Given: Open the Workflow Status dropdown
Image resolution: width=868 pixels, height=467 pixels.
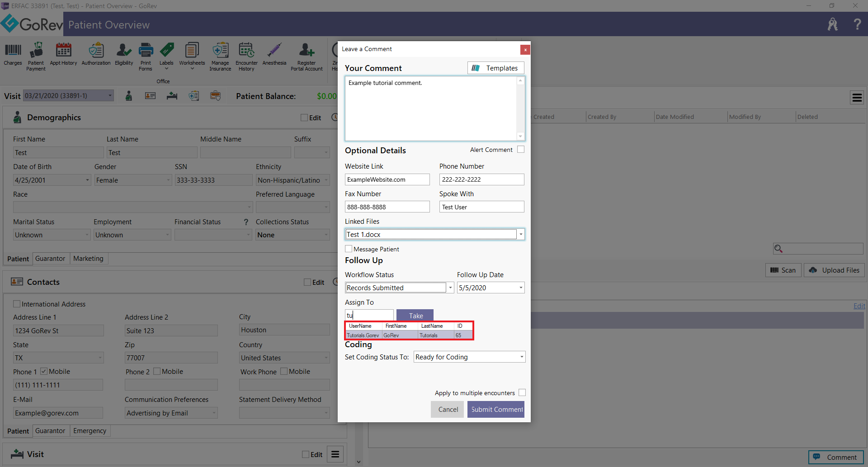Looking at the screenshot, I should tap(450, 288).
